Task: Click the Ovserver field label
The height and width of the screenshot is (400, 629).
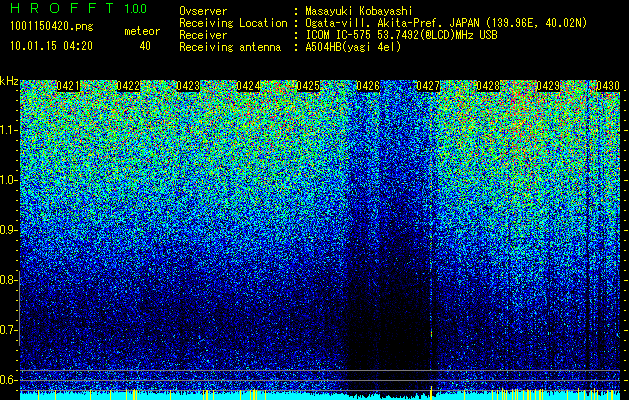Action: click(203, 11)
